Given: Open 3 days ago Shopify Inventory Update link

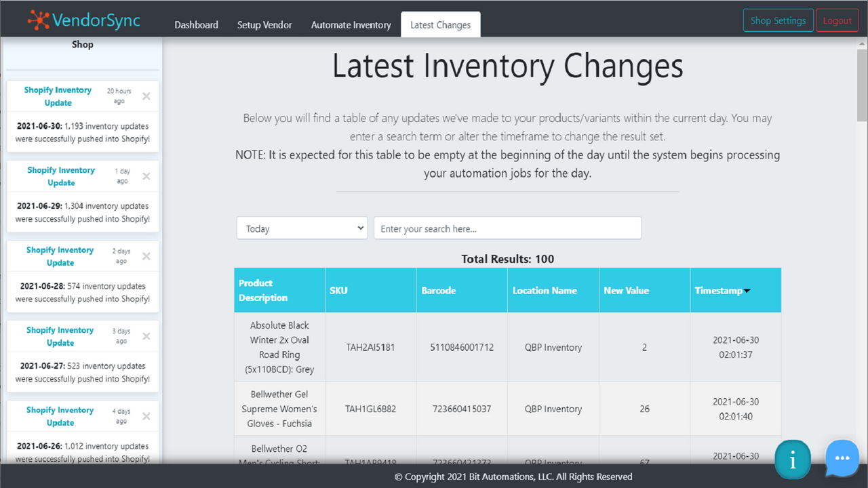Looking at the screenshot, I should [60, 336].
